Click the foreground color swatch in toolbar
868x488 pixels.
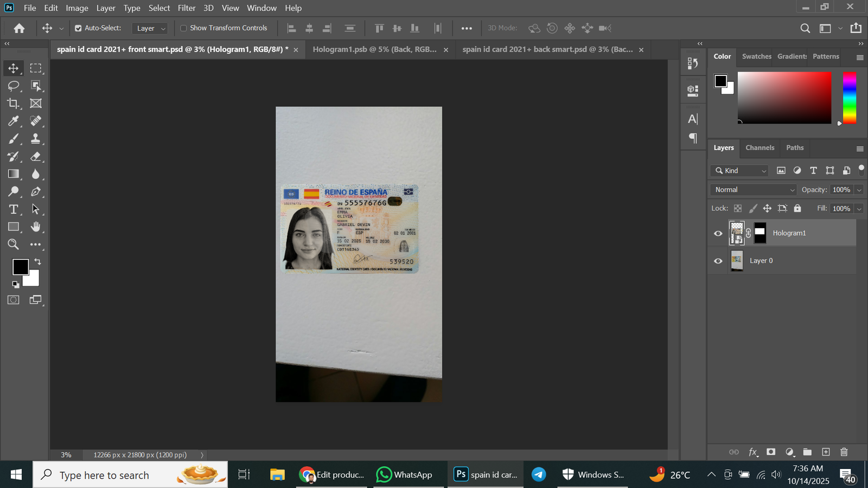point(20,267)
